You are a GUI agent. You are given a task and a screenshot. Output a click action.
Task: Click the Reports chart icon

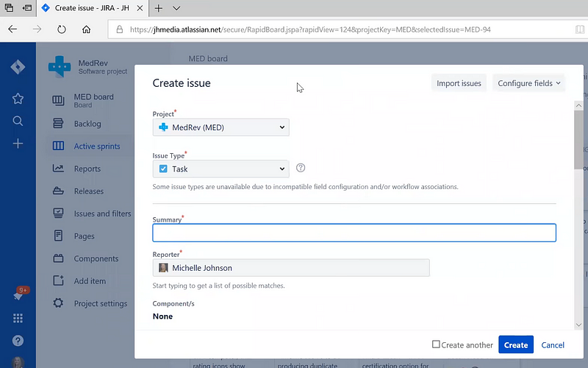(58, 169)
